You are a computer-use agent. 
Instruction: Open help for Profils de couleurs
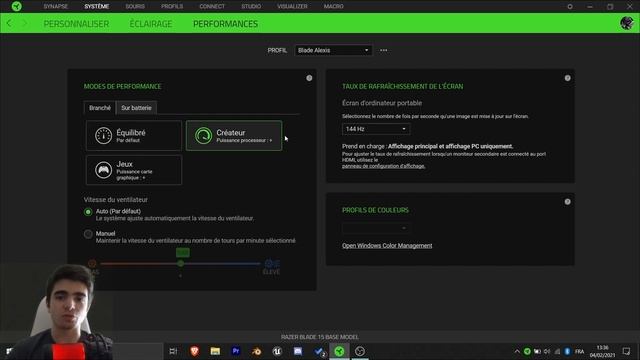[567, 202]
